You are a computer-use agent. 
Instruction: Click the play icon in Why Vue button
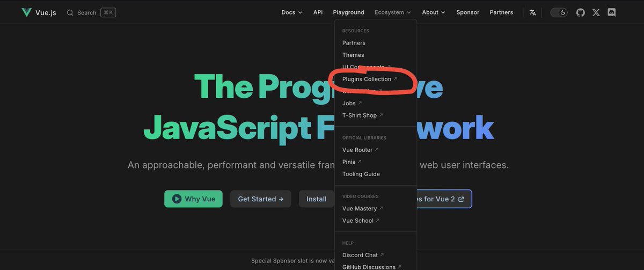coord(177,199)
